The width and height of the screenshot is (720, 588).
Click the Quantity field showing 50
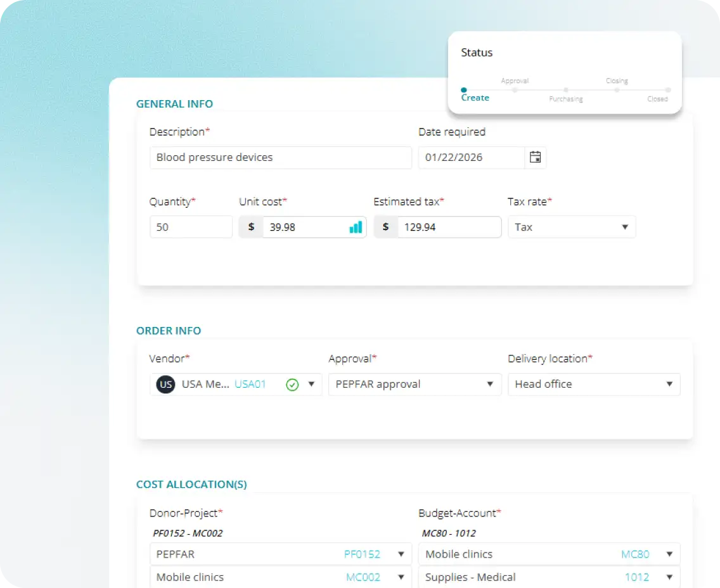(x=191, y=227)
